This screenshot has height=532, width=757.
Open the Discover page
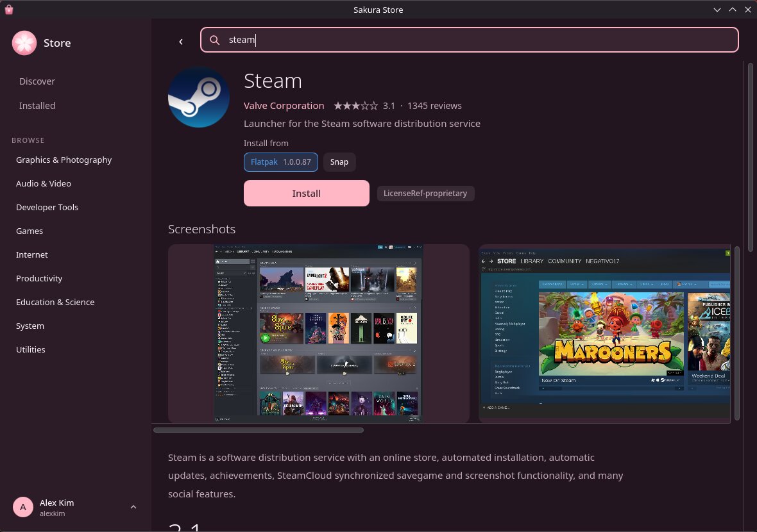[x=37, y=81]
